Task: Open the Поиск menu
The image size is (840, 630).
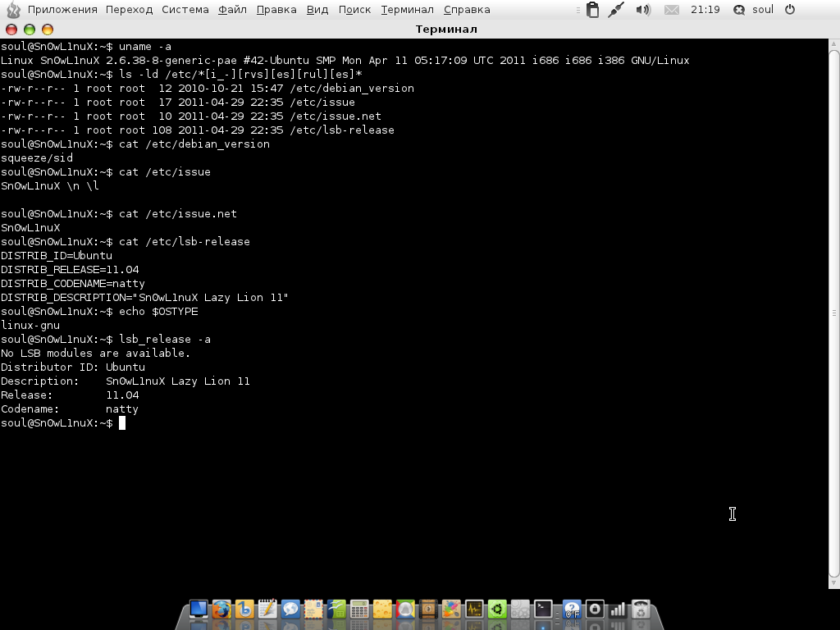Action: (354, 10)
